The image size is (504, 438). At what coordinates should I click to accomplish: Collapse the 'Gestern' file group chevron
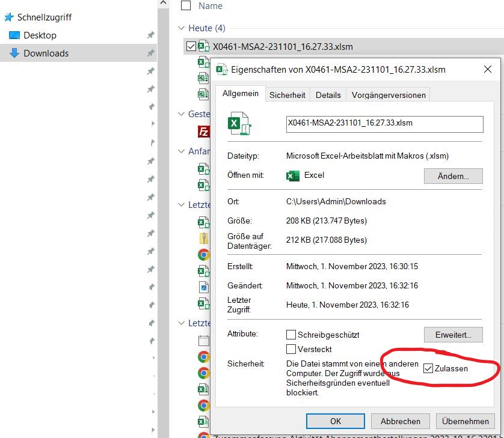coord(181,114)
